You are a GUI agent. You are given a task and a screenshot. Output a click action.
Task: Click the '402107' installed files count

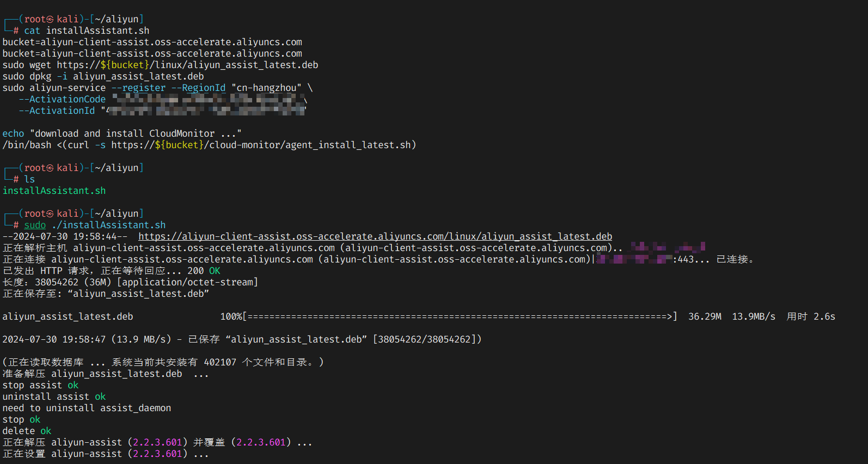click(x=220, y=362)
